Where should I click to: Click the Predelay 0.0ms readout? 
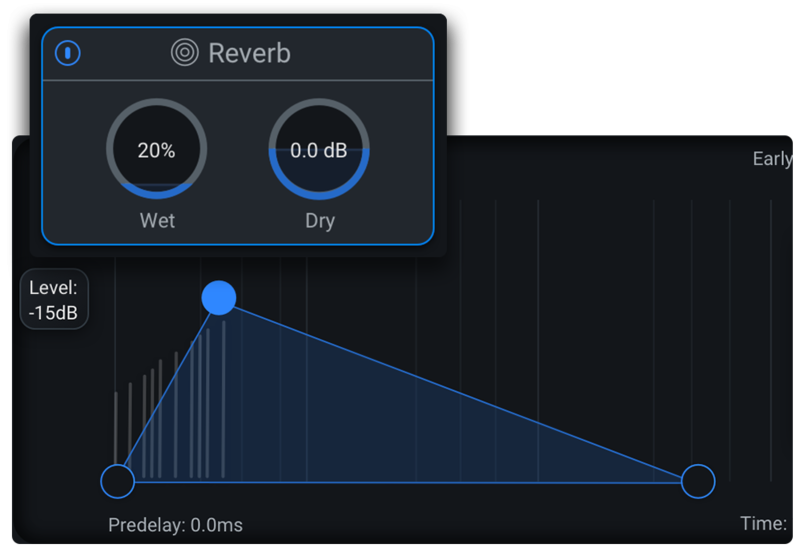pyautogui.click(x=175, y=525)
